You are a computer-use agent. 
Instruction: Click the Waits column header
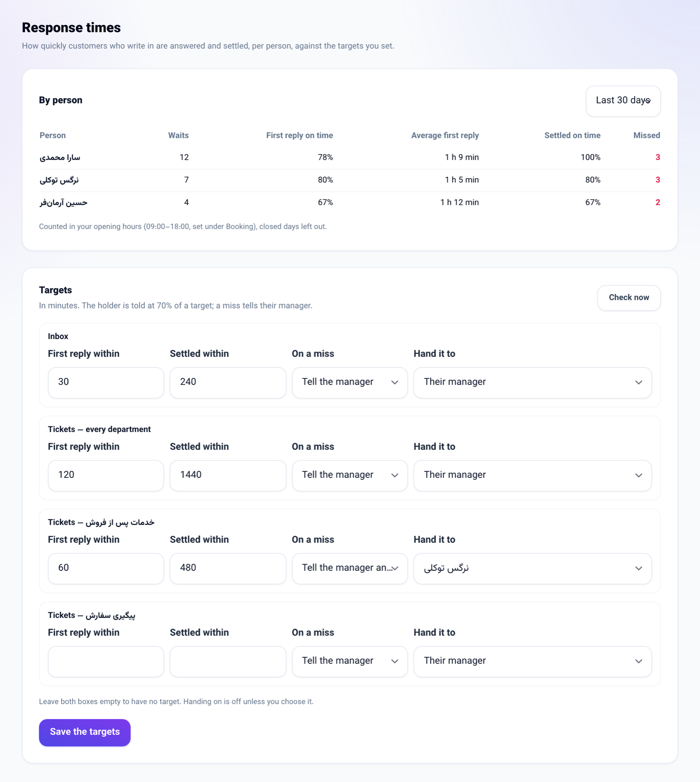pos(178,136)
